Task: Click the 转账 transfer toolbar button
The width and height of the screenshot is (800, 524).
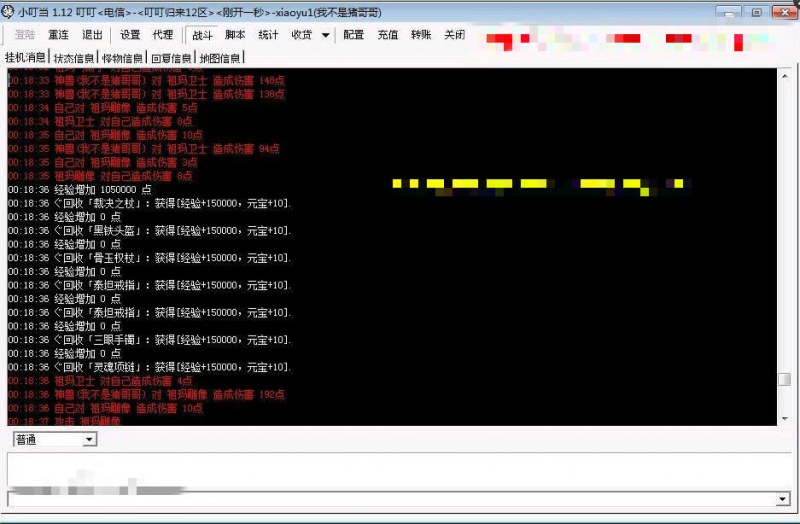Action: (x=421, y=35)
